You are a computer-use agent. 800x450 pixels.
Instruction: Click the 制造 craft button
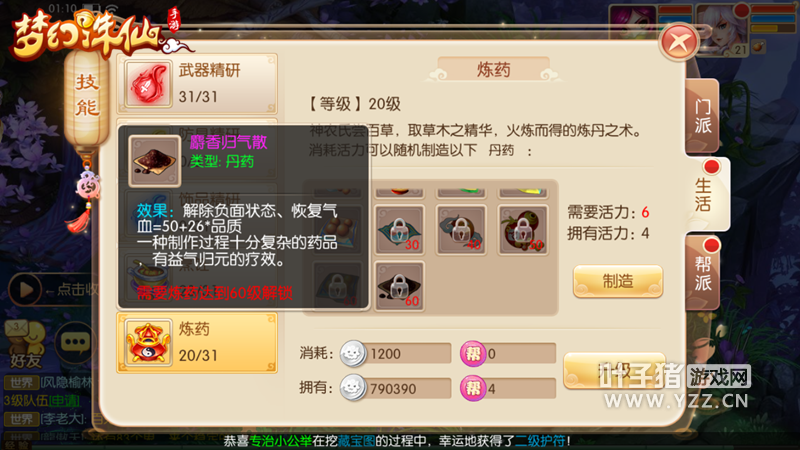click(618, 281)
